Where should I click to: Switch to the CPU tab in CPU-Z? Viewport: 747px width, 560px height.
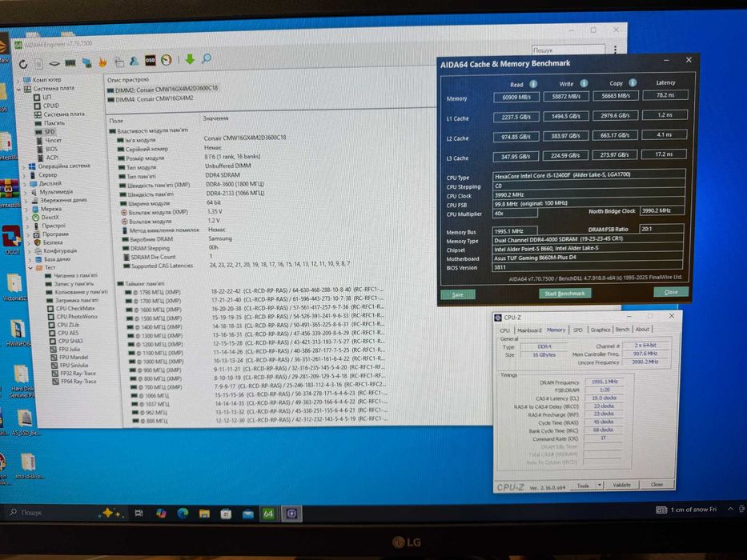(504, 330)
